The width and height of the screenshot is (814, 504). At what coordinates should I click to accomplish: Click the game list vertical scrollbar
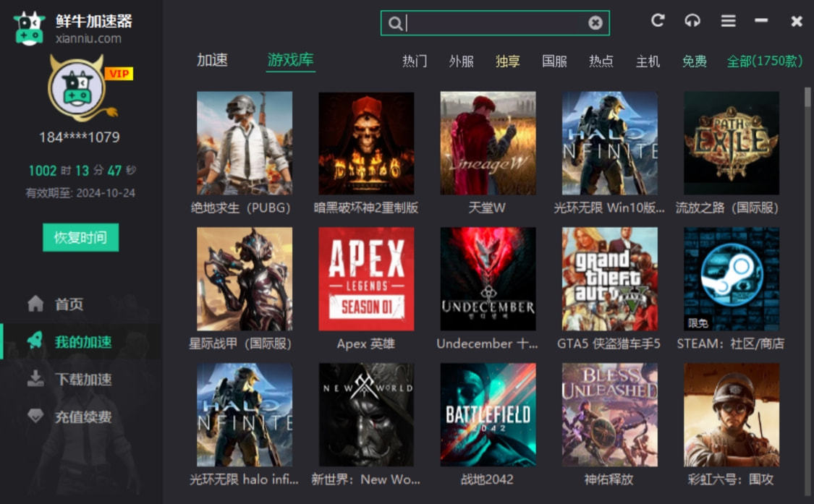pos(807,97)
